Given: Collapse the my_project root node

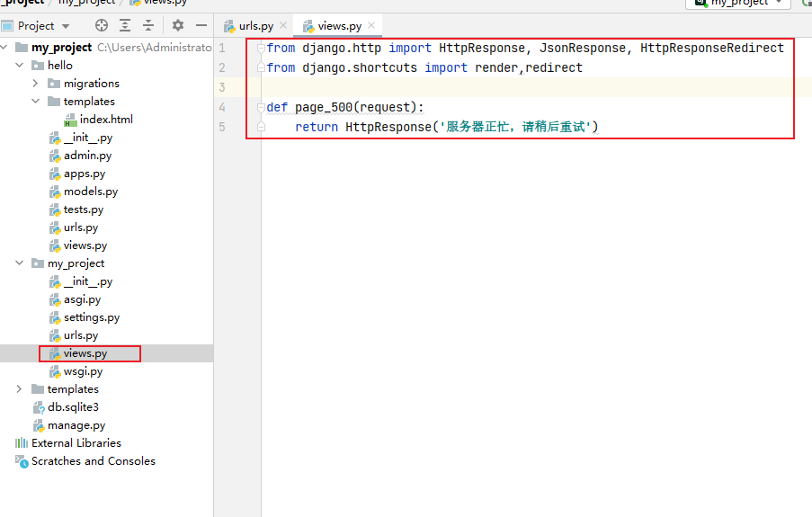Looking at the screenshot, I should 4,47.
